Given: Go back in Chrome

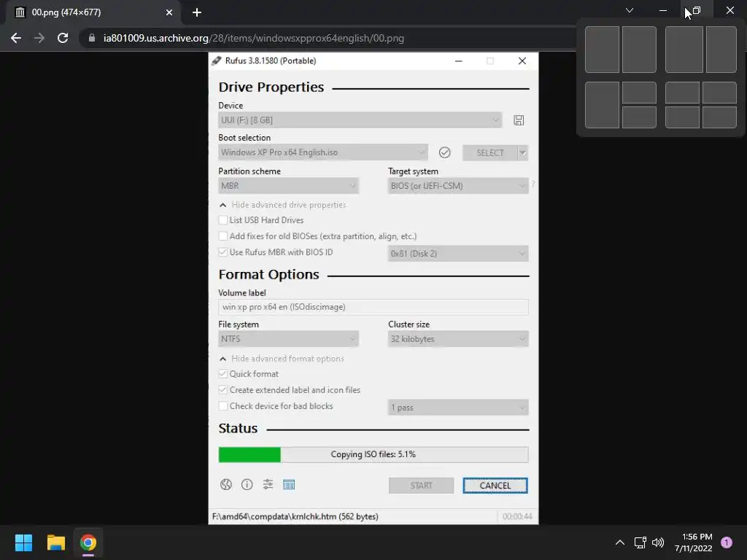Looking at the screenshot, I should [x=16, y=38].
